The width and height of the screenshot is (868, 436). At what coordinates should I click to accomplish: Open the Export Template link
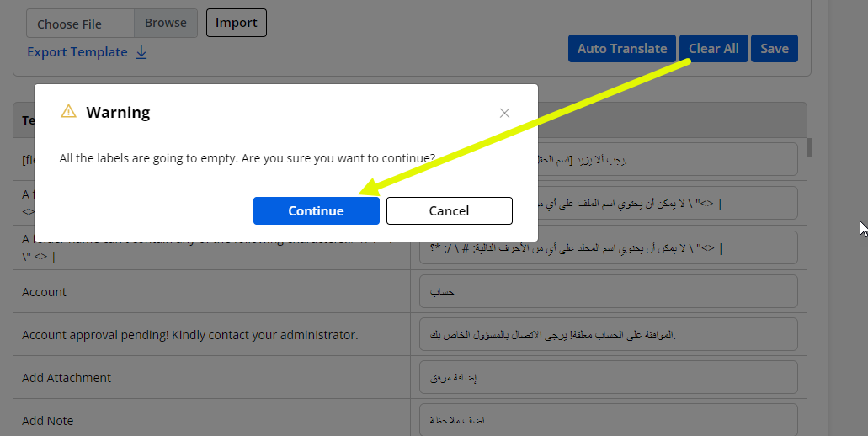(x=77, y=52)
